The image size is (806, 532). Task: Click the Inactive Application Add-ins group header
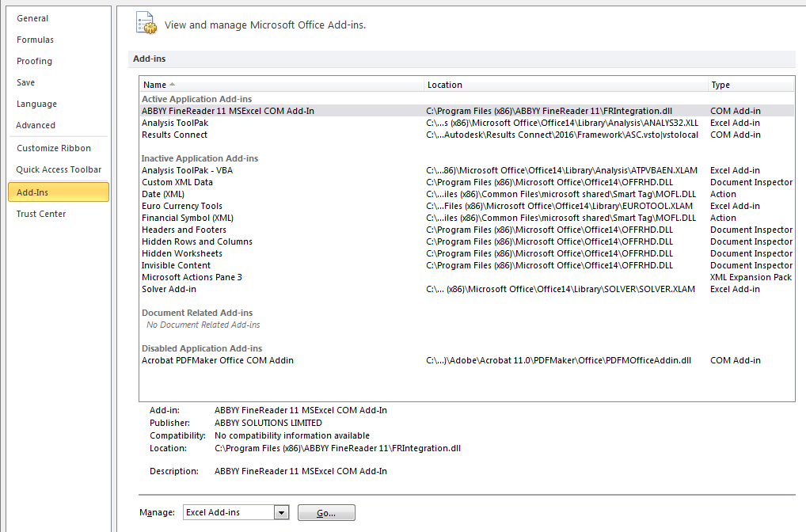point(200,158)
